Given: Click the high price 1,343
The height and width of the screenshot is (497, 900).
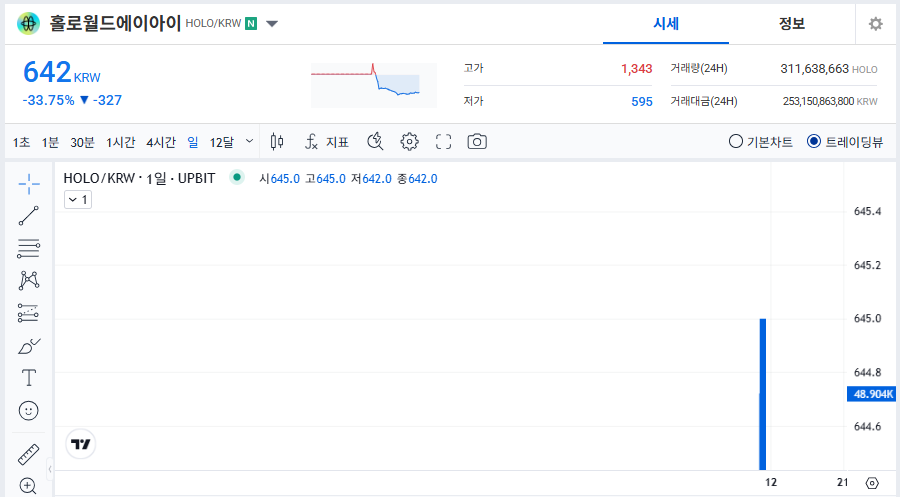Looking at the screenshot, I should [637, 69].
